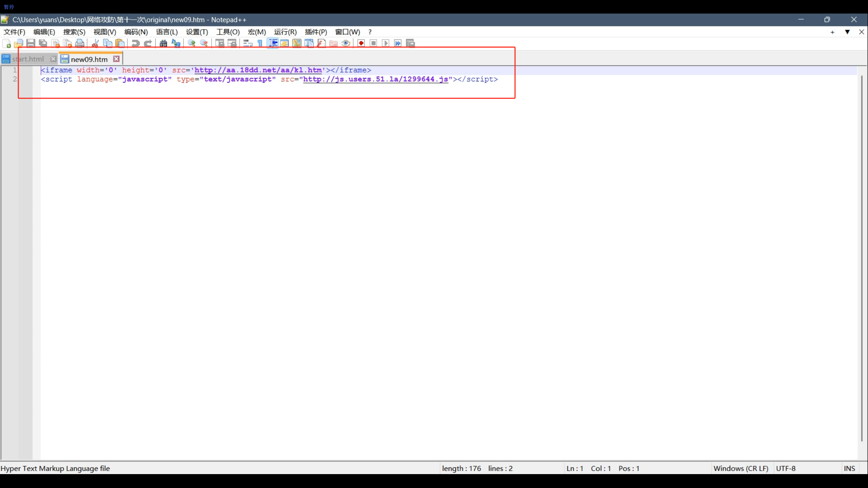
Task: Toggle show all characters pilcrow icon
Action: click(260, 43)
